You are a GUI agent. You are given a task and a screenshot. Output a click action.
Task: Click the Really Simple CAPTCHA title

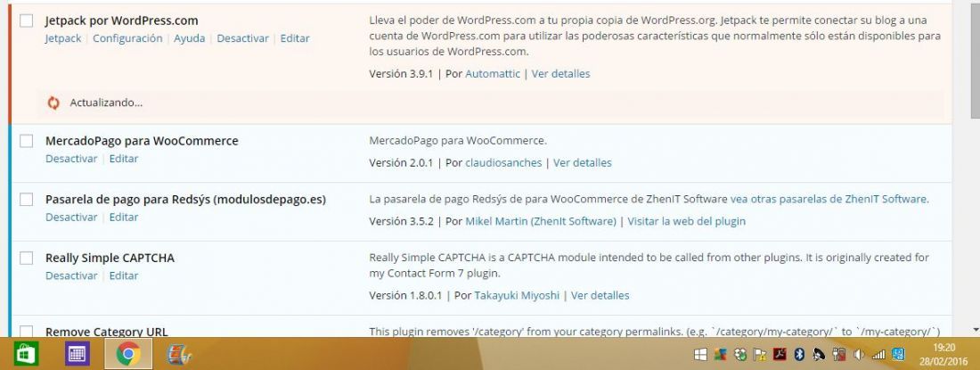coord(110,259)
